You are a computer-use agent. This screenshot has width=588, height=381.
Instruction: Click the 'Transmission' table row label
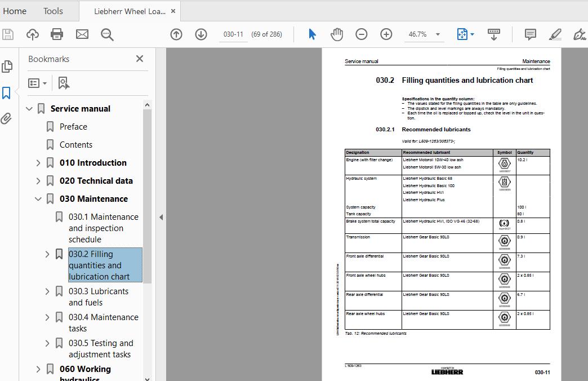point(358,237)
